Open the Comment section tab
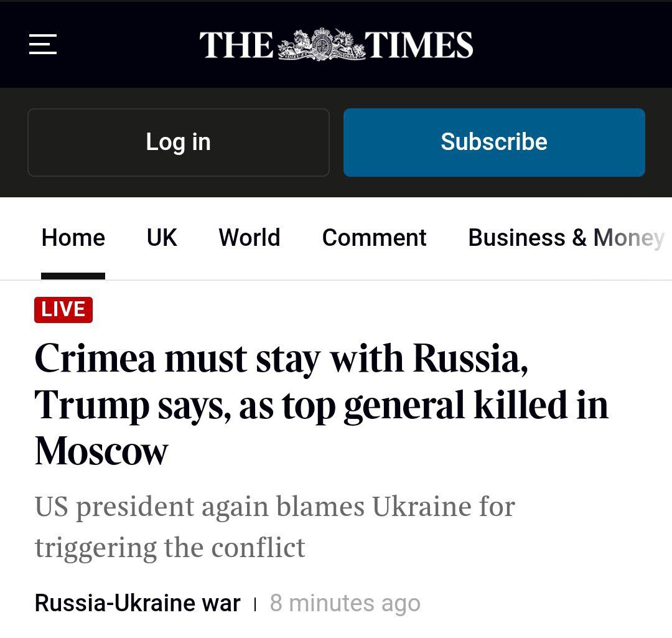The width and height of the screenshot is (672, 638). pyautogui.click(x=374, y=238)
